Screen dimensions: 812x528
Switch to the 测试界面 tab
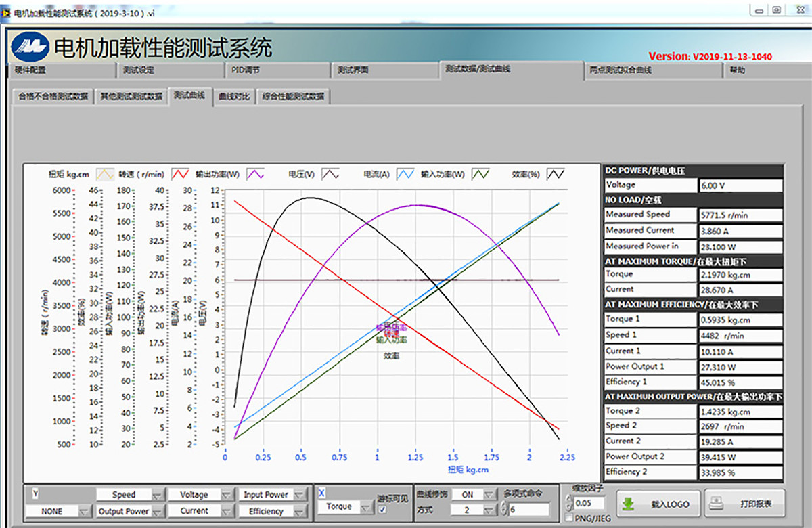(384, 70)
